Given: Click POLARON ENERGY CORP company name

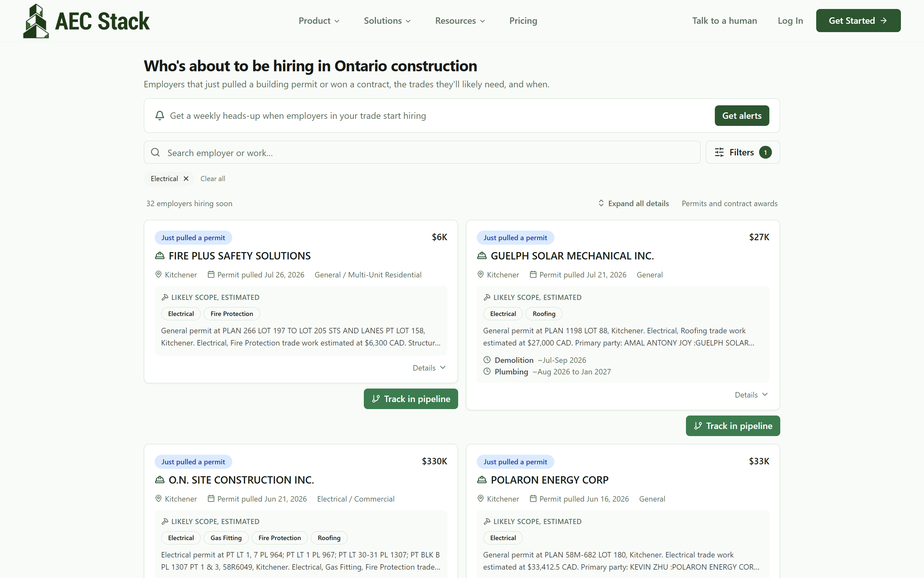Looking at the screenshot, I should point(550,480).
